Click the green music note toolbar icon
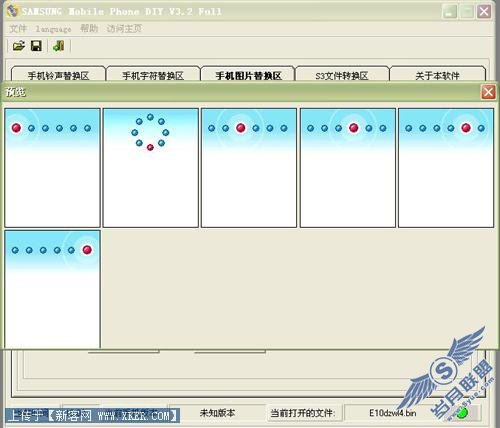500x428 pixels. tap(59, 46)
